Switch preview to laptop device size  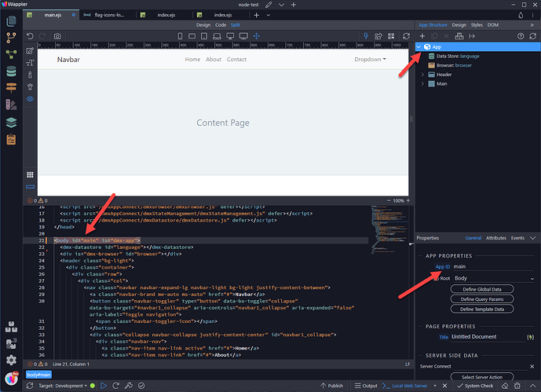click(217, 36)
